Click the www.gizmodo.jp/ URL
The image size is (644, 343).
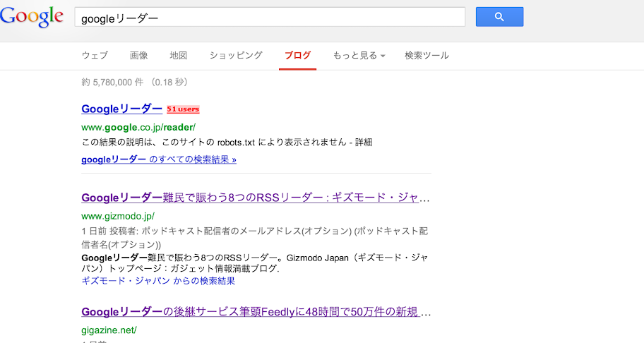(118, 216)
